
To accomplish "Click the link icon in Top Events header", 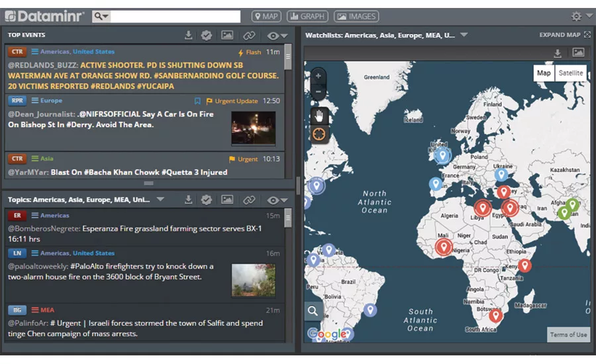I will (249, 35).
